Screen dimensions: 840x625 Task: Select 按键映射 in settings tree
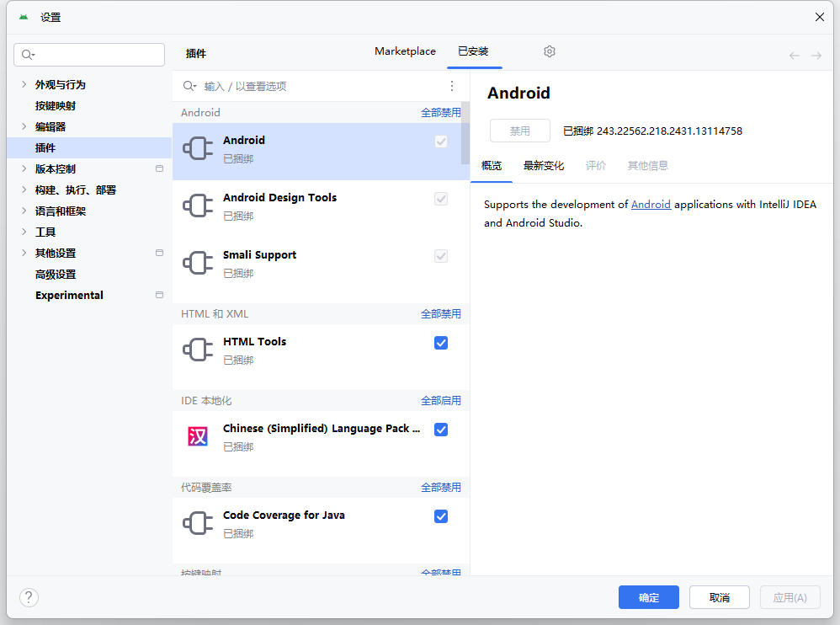pyautogui.click(x=89, y=105)
